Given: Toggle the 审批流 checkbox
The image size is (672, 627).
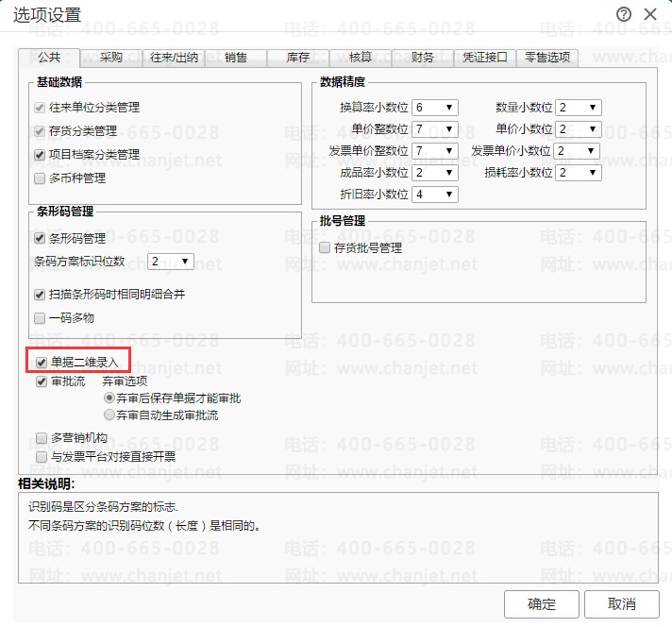Looking at the screenshot, I should (42, 381).
